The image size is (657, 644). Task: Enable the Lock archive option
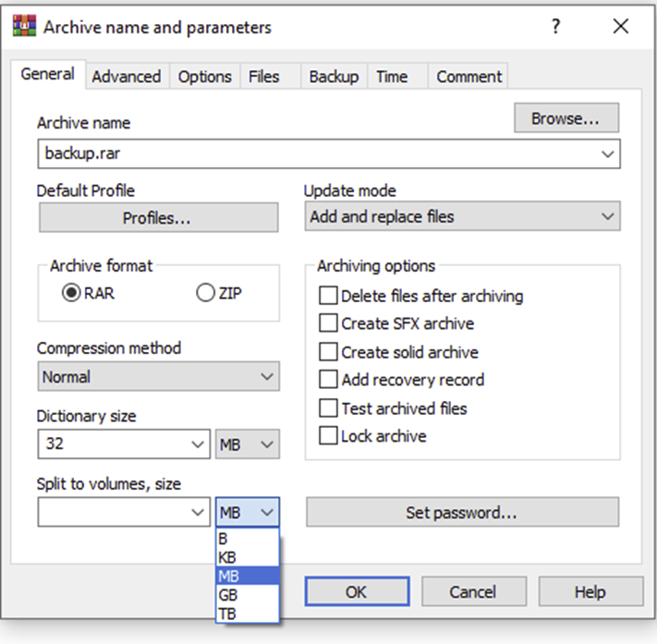(x=328, y=436)
